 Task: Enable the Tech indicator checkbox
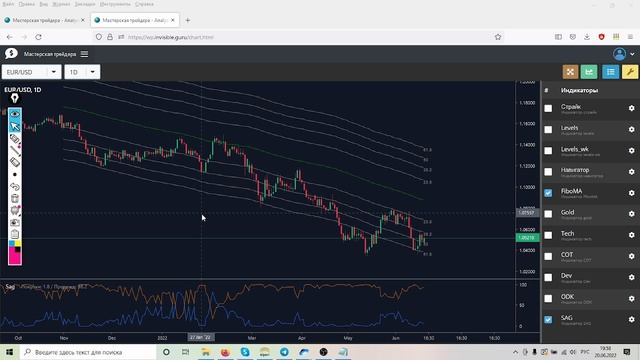[x=548, y=235]
